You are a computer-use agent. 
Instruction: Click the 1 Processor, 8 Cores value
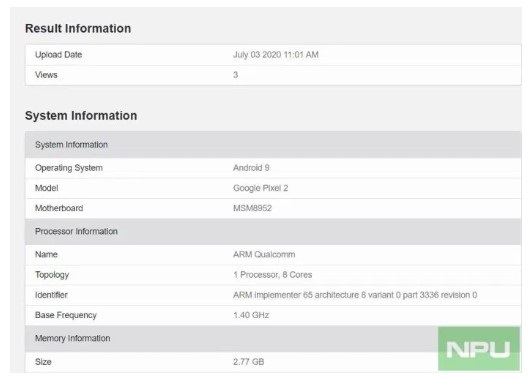point(272,275)
